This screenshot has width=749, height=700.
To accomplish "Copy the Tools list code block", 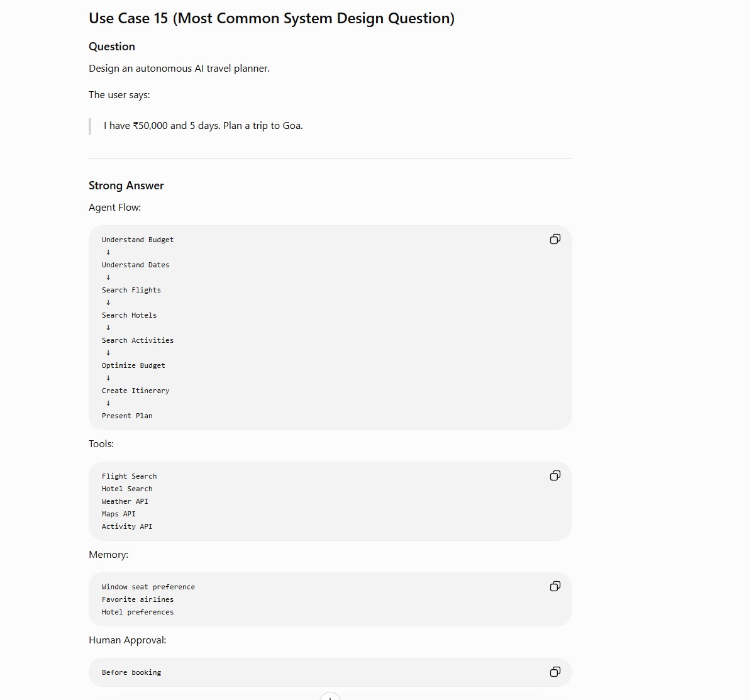I will [555, 475].
